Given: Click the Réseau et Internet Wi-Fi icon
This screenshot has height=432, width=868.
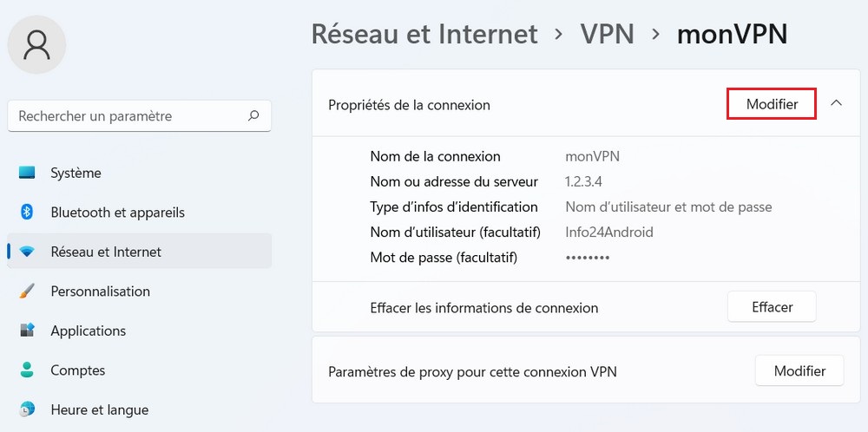Looking at the screenshot, I should coord(27,252).
